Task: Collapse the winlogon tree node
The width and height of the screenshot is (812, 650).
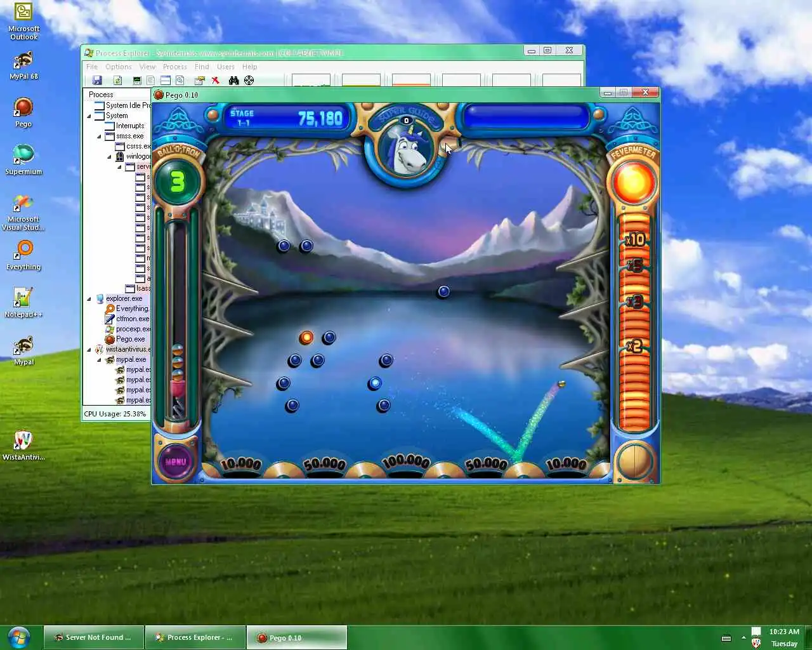Action: point(109,157)
